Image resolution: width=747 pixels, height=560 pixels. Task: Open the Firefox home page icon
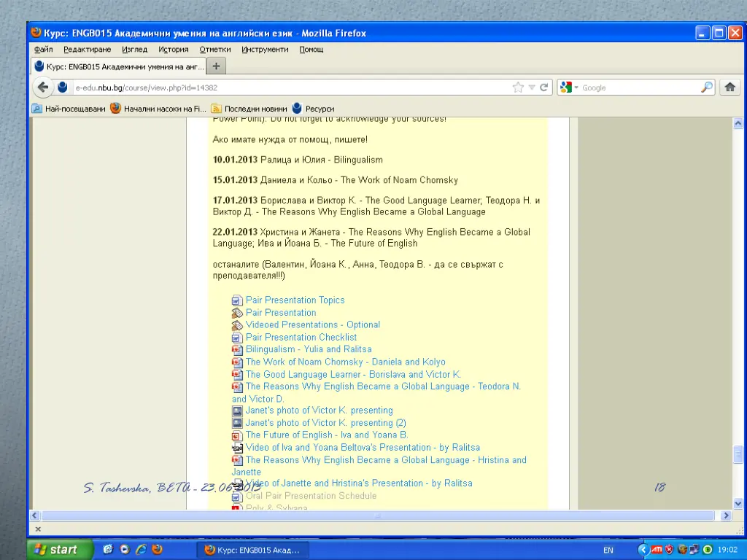tap(729, 87)
